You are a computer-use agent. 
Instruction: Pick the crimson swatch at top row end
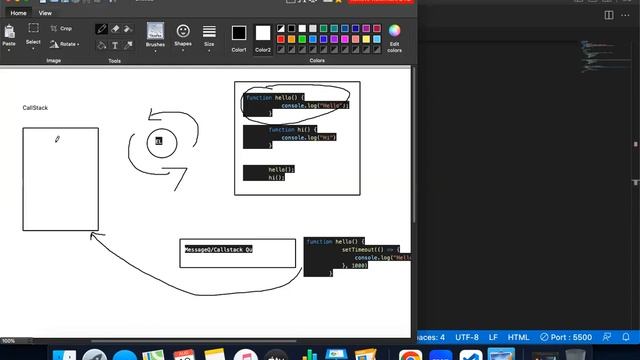click(377, 28)
